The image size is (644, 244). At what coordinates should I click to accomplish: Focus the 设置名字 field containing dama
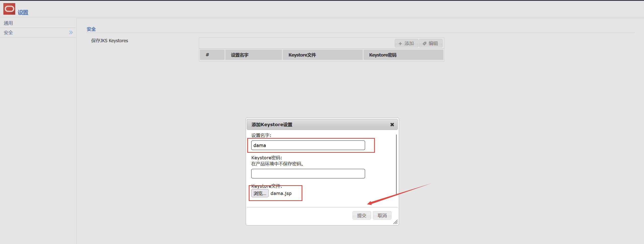(308, 145)
